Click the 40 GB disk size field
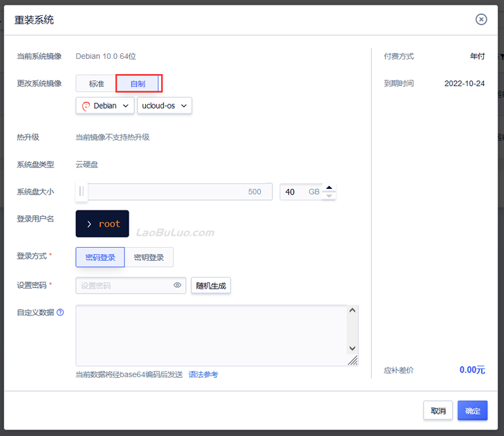The width and height of the screenshot is (504, 436). (x=301, y=192)
